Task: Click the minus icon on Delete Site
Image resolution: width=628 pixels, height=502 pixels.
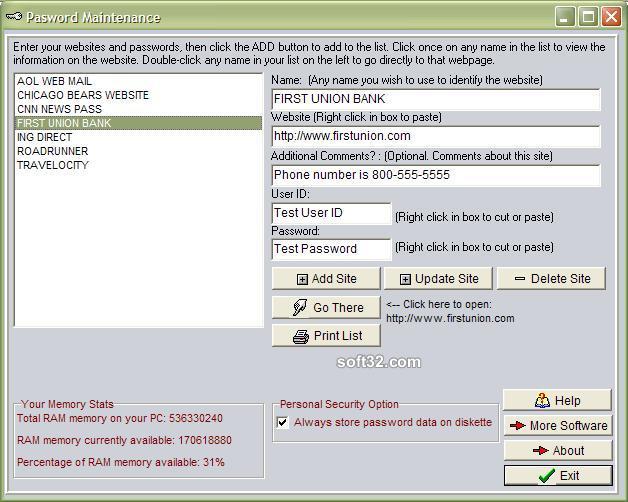Action: (x=520, y=278)
